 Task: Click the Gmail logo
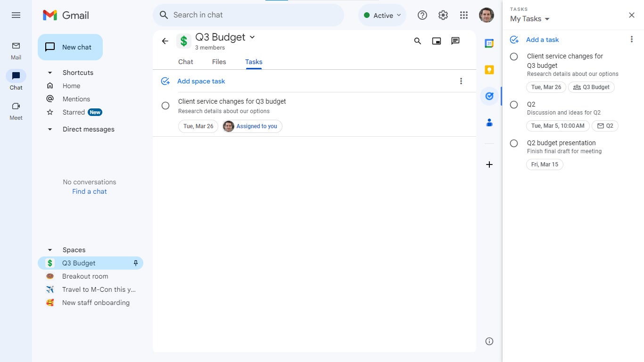tap(66, 15)
